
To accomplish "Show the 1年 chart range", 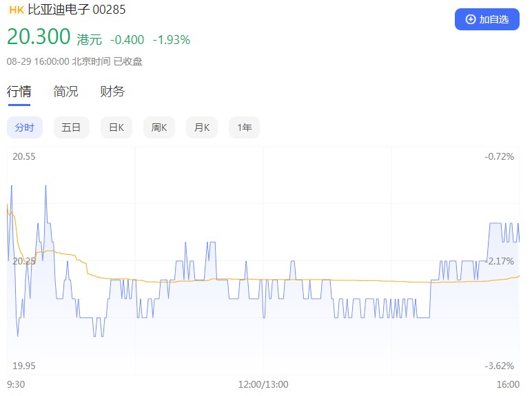I will [244, 127].
